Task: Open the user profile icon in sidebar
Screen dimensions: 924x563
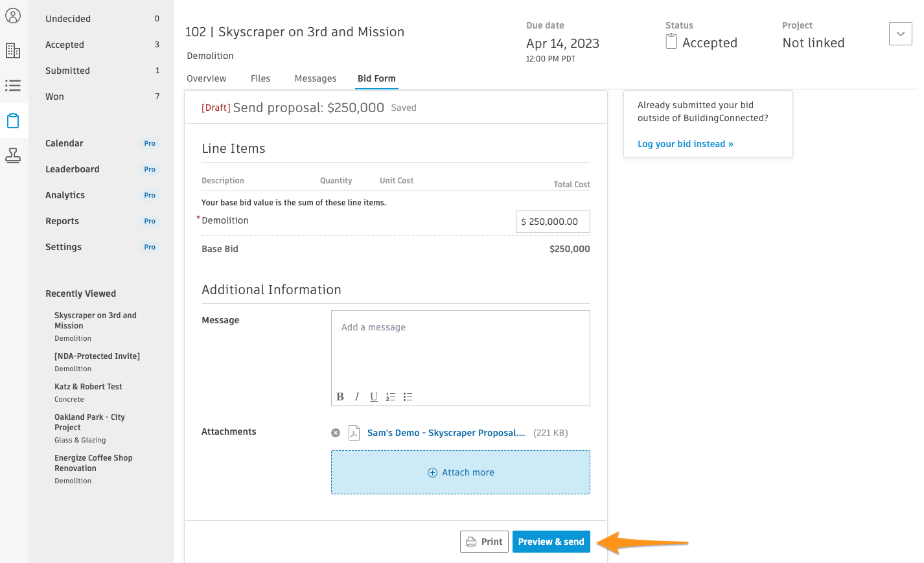Action: pyautogui.click(x=13, y=16)
